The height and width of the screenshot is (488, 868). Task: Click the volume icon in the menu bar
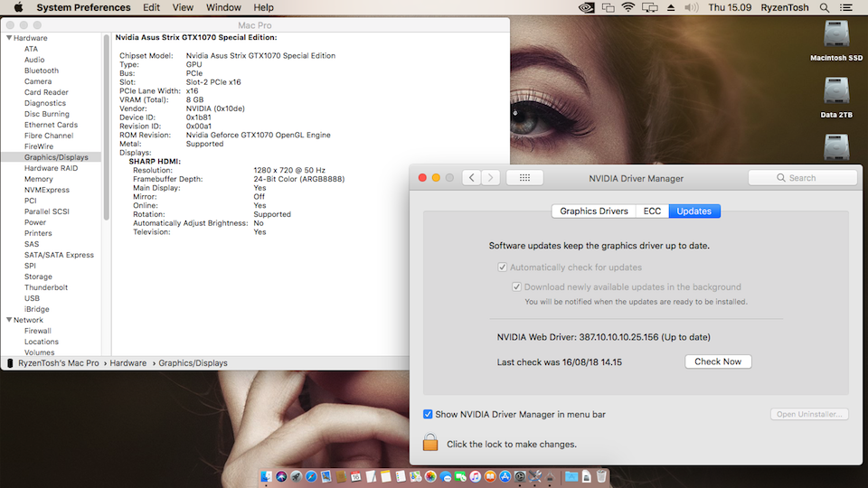[x=691, y=7]
